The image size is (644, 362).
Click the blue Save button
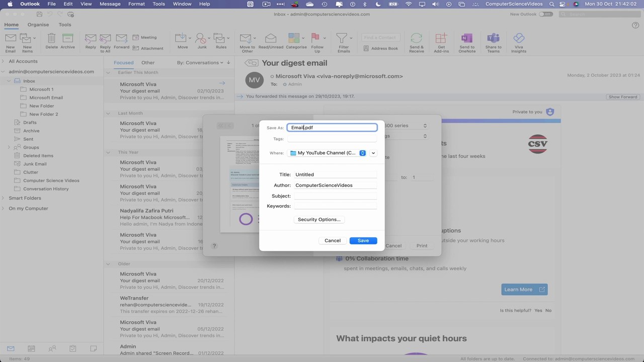(363, 241)
